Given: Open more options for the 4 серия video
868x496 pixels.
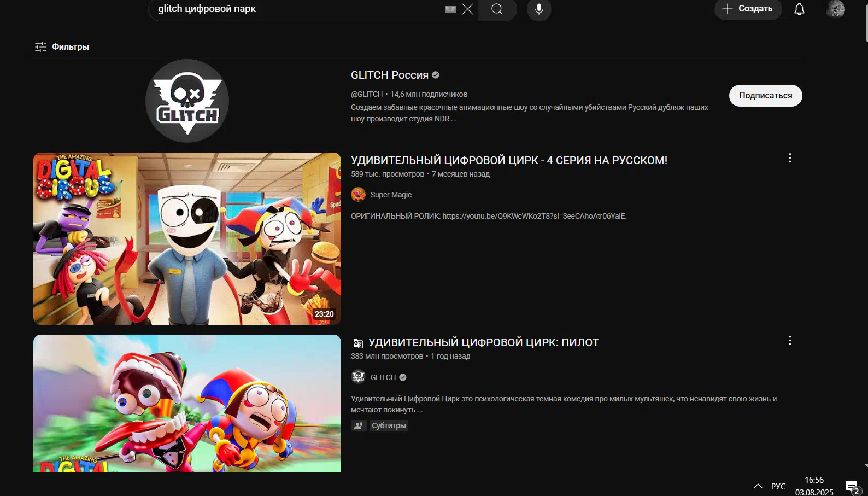Looking at the screenshot, I should pos(790,158).
